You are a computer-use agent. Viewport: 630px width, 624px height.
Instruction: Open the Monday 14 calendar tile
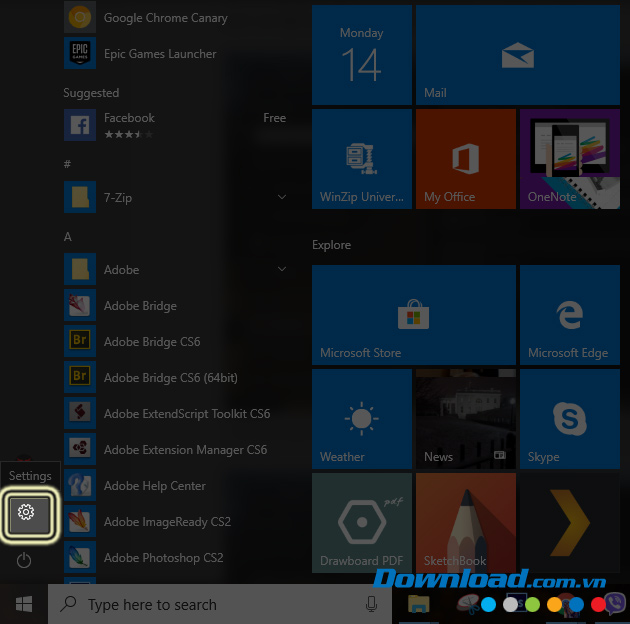click(362, 55)
